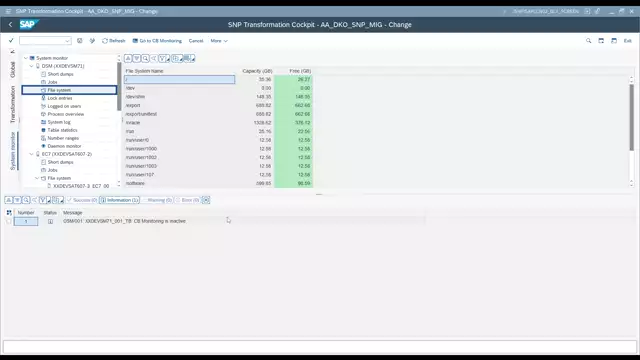The height and width of the screenshot is (360, 640).
Task: Toggle the Success (0) message filter
Action: point(82,200)
